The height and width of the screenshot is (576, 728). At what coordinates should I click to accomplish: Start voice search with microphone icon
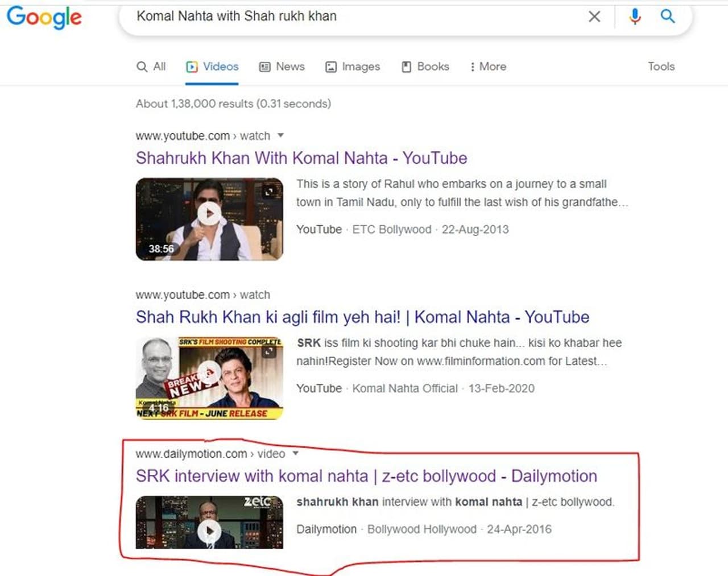click(635, 16)
